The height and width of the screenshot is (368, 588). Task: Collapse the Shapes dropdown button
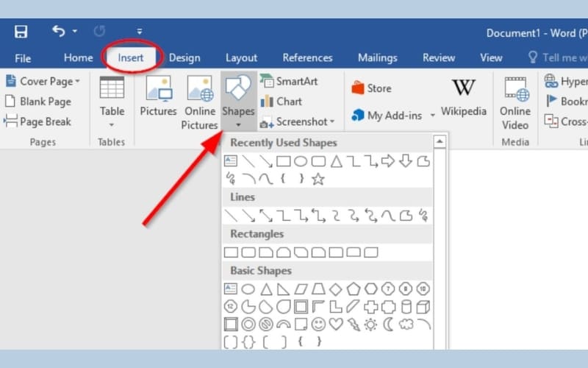238,102
